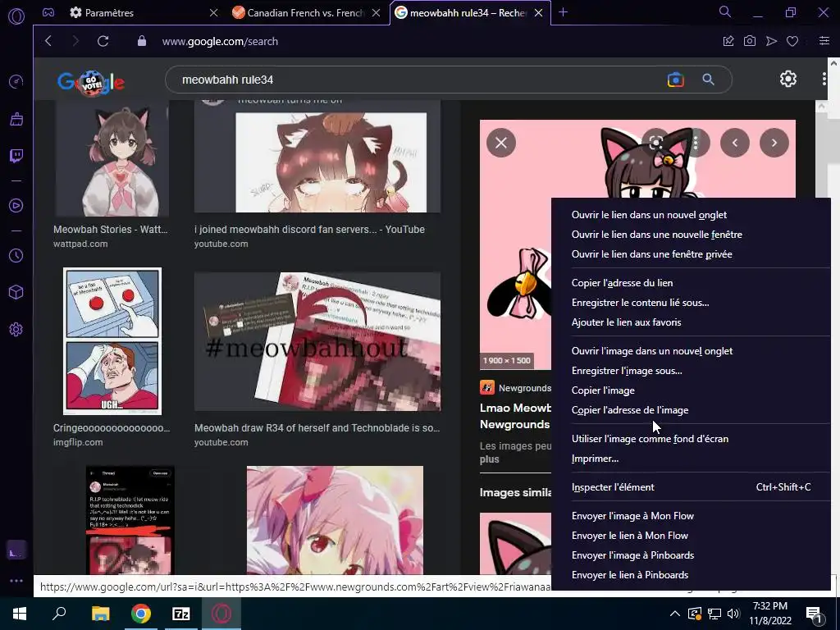Add the page to bookmarks with the heart icon
The image size is (840, 630).
792,41
